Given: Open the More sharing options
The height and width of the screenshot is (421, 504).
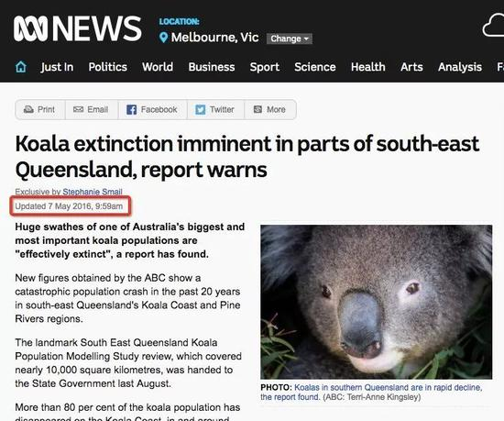Looking at the screenshot, I should click(270, 110).
